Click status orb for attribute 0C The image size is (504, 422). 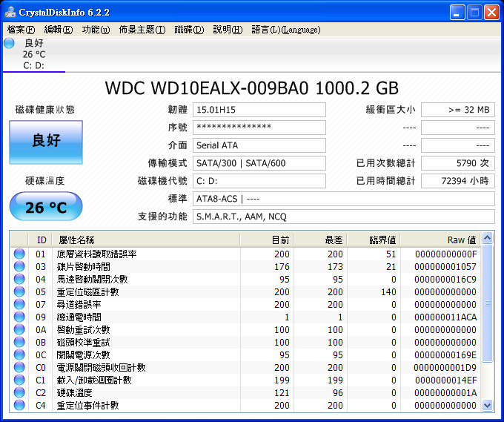tap(19, 355)
